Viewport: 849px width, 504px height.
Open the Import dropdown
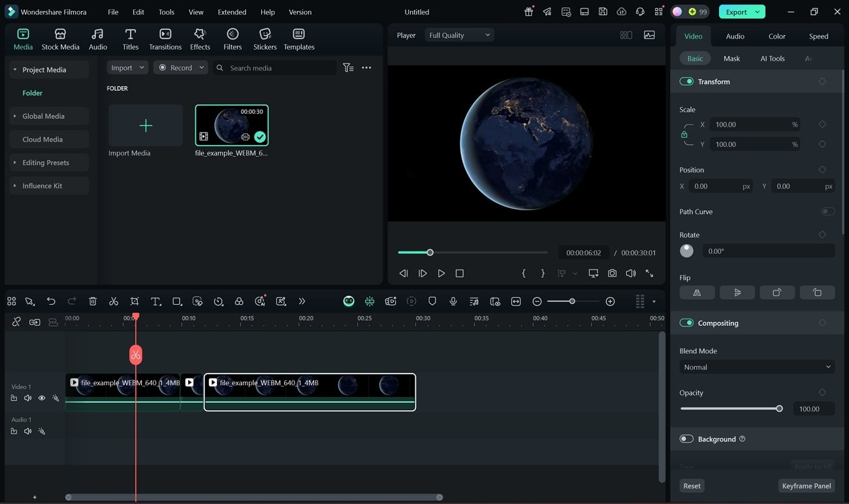(x=127, y=68)
